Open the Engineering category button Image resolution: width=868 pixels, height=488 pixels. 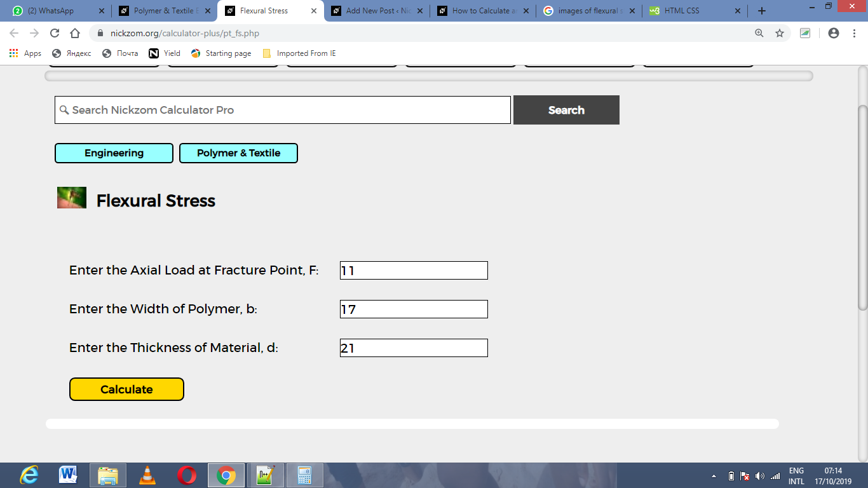114,153
